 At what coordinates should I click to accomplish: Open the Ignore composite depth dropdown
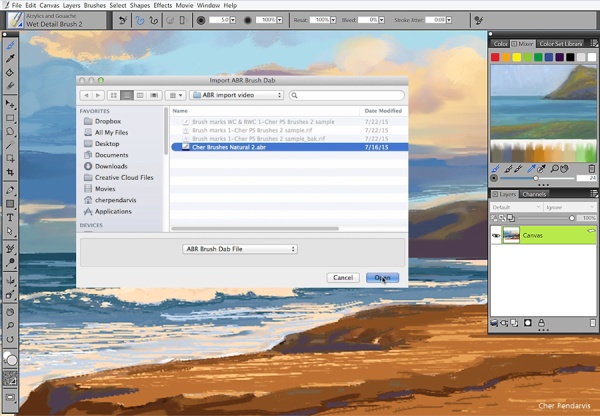point(570,207)
